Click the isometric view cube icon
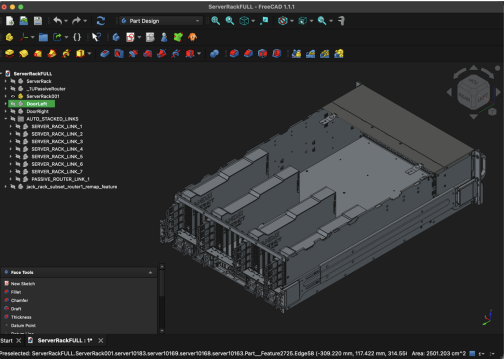The image size is (504, 360). [x=244, y=21]
